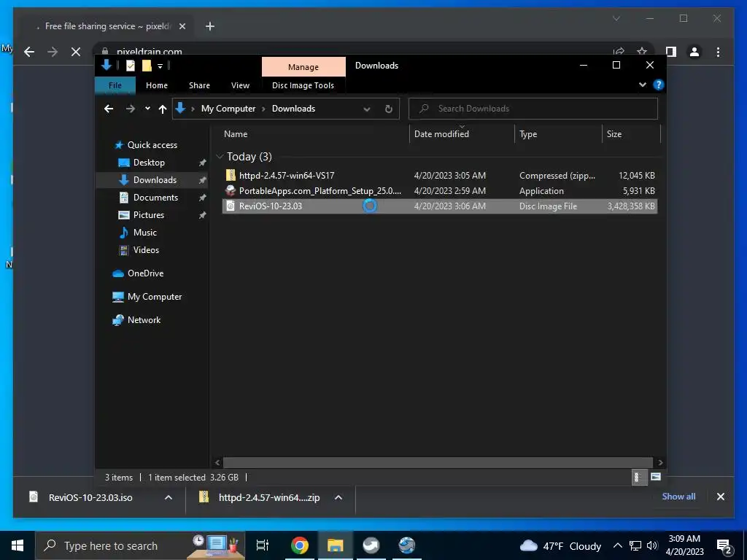
Task: Click Explorer's forward navigation arrow
Action: pyautogui.click(x=130, y=109)
